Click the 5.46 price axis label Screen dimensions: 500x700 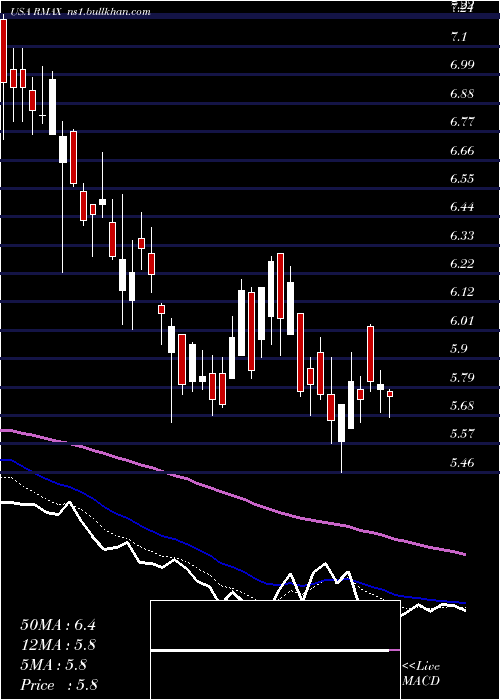coord(462,462)
